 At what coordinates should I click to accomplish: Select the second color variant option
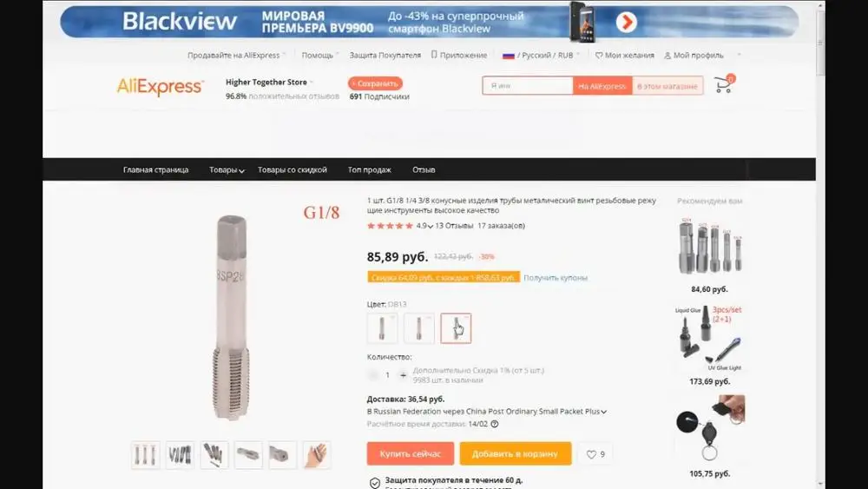coord(419,327)
